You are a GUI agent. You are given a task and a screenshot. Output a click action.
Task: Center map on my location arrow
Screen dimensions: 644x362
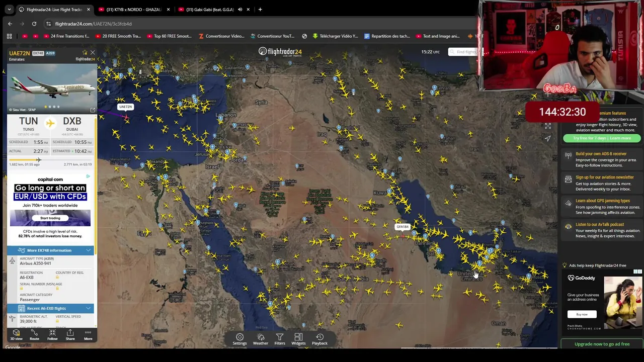(548, 139)
